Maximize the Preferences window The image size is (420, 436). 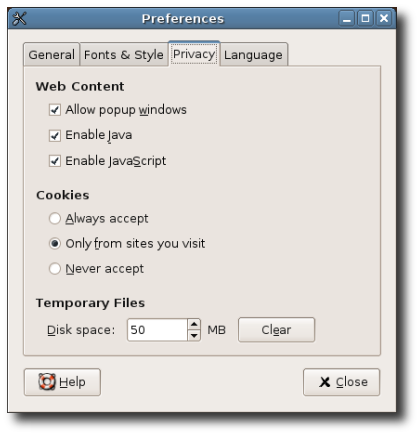pos(365,18)
